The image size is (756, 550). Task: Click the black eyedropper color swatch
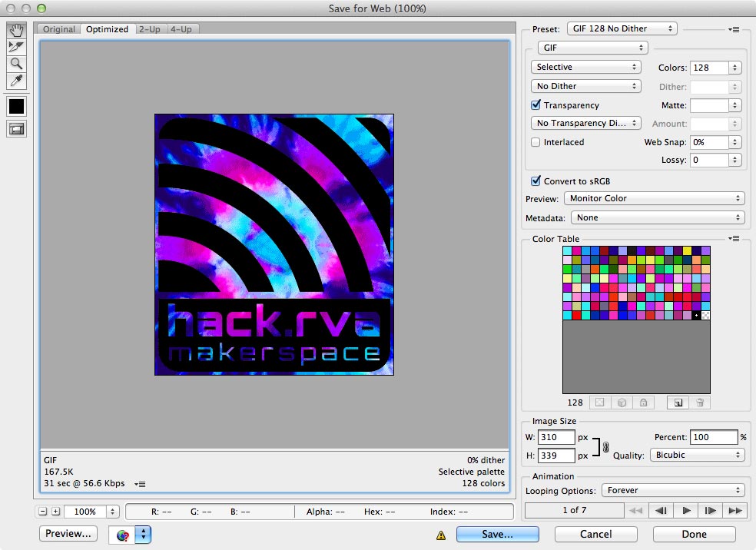pos(16,107)
